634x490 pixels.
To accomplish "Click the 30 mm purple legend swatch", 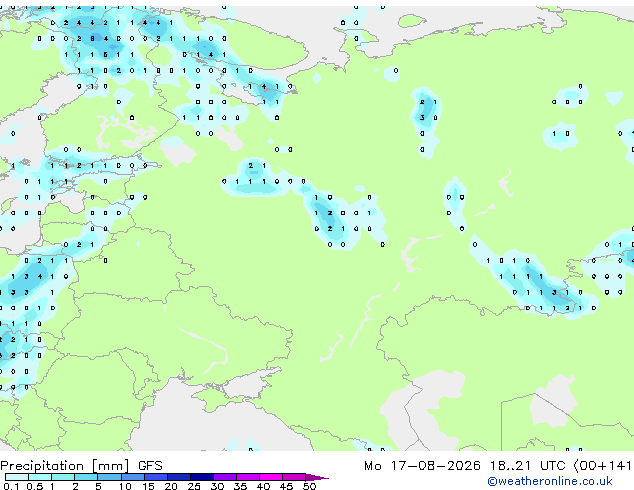I will tap(224, 477).
